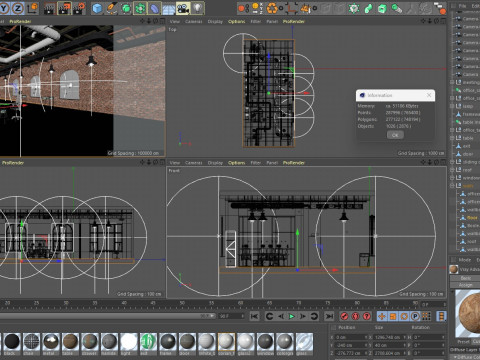Maximize the Top viewport
Screen dimensions: 480x360
click(x=443, y=21)
